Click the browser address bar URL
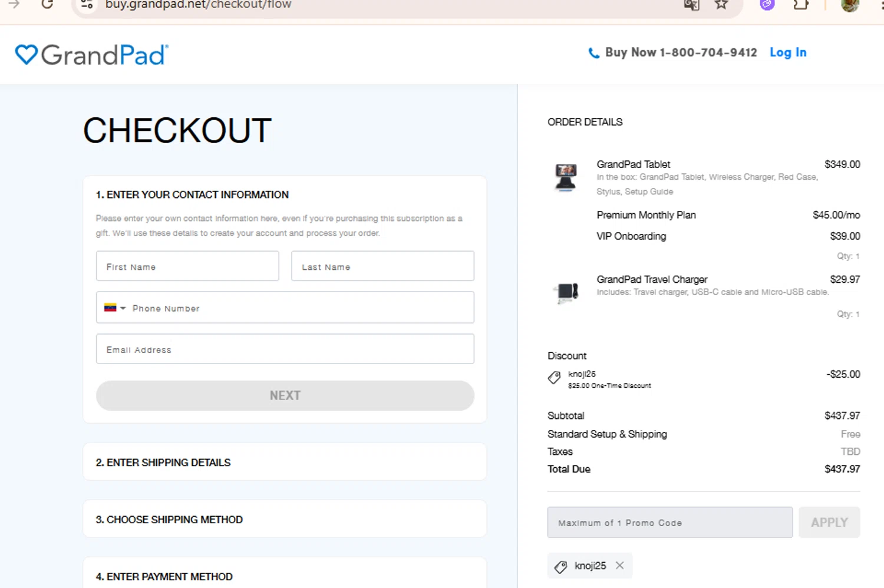884x588 pixels. click(x=198, y=5)
